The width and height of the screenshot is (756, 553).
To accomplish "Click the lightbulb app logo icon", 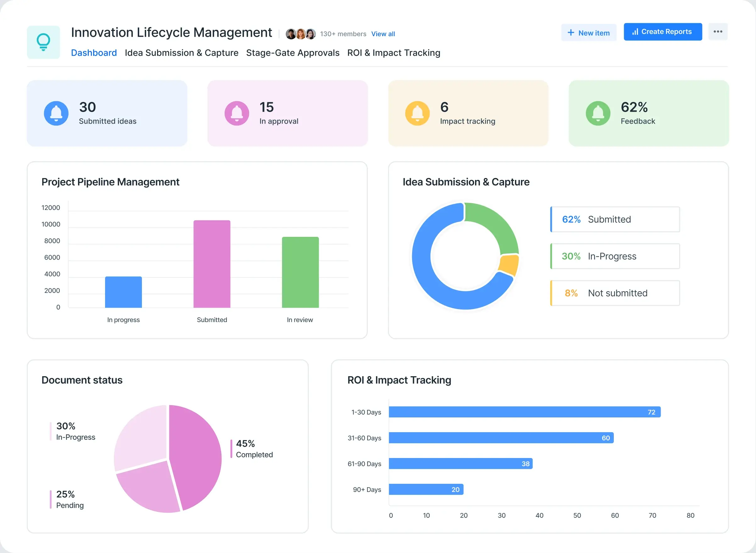I will (x=43, y=42).
